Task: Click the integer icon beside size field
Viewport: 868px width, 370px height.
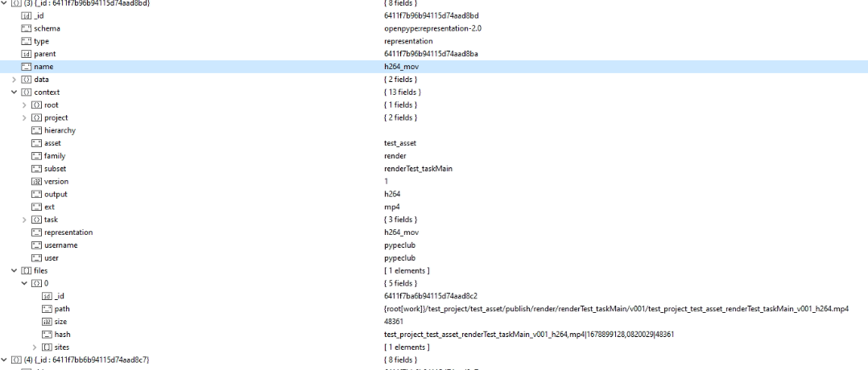Action: 47,321
